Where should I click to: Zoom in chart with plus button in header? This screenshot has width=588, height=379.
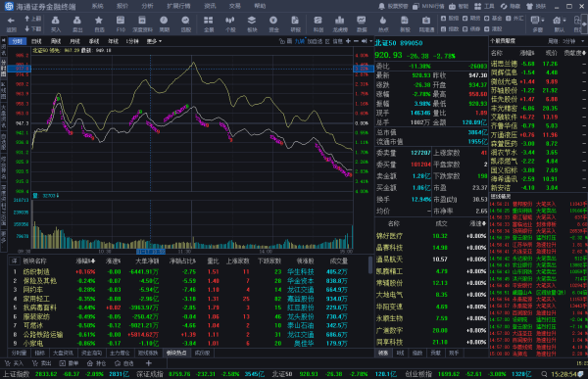(348, 41)
